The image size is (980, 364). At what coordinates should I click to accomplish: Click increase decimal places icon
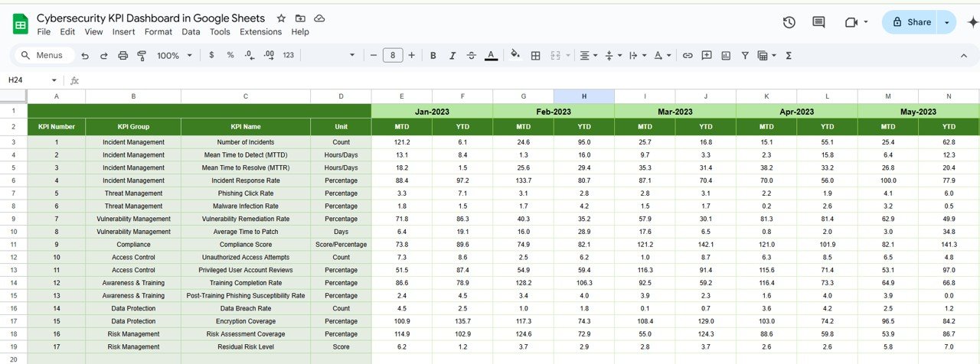click(x=269, y=55)
